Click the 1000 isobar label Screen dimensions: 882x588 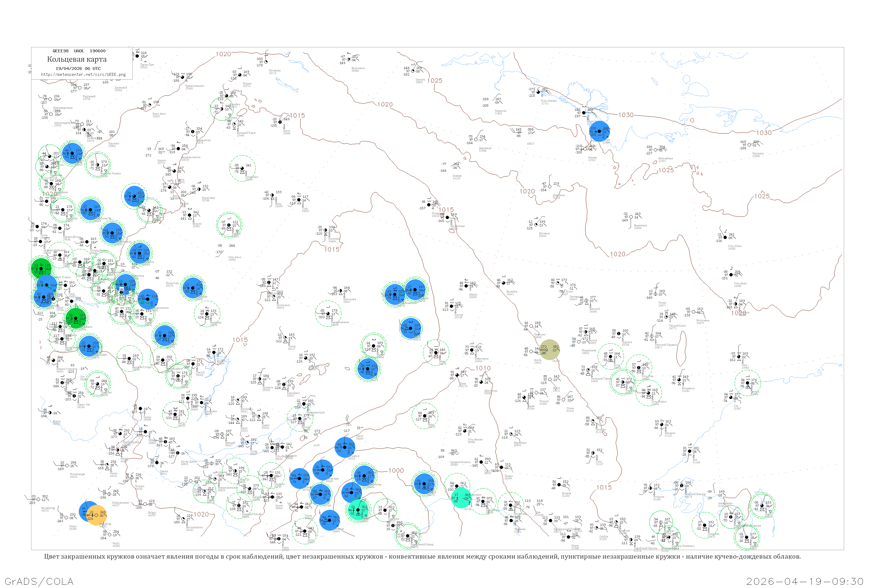[396, 470]
